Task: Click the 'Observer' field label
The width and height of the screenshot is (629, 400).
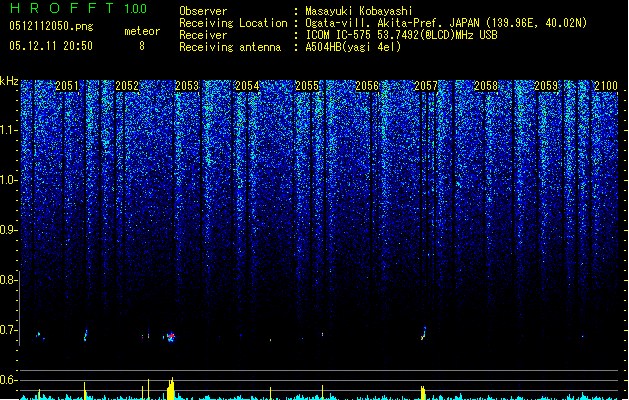Action: [x=203, y=11]
